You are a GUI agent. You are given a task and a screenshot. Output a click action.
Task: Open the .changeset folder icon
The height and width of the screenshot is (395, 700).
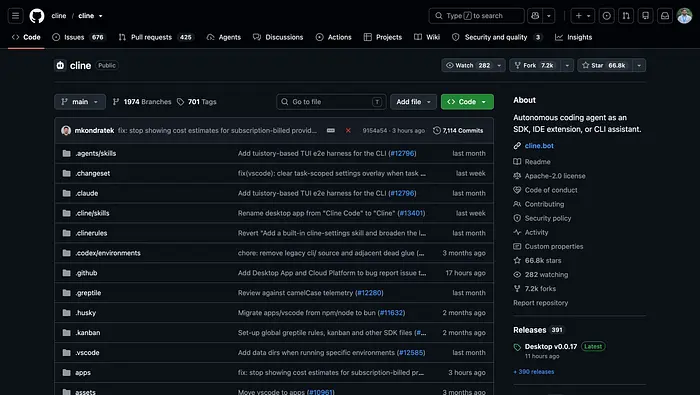pos(67,173)
